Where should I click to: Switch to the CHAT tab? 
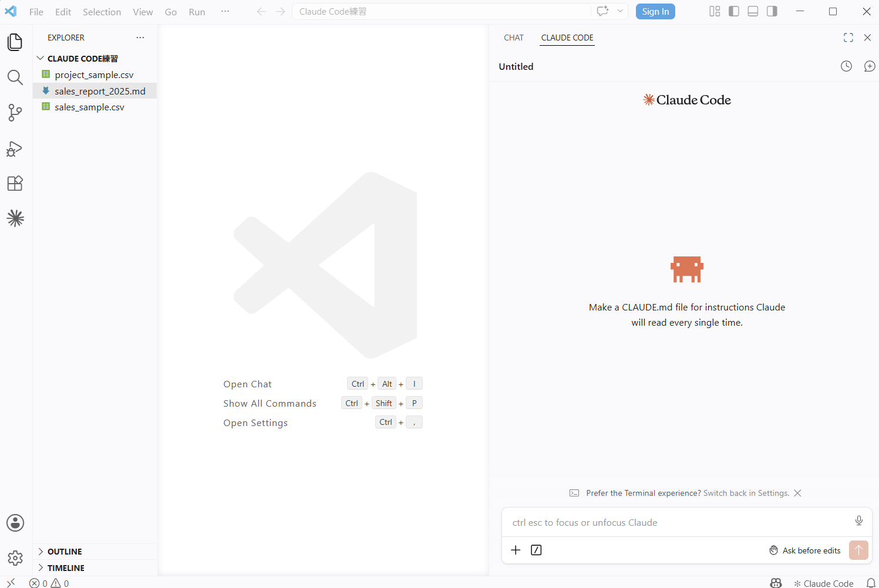(x=514, y=38)
